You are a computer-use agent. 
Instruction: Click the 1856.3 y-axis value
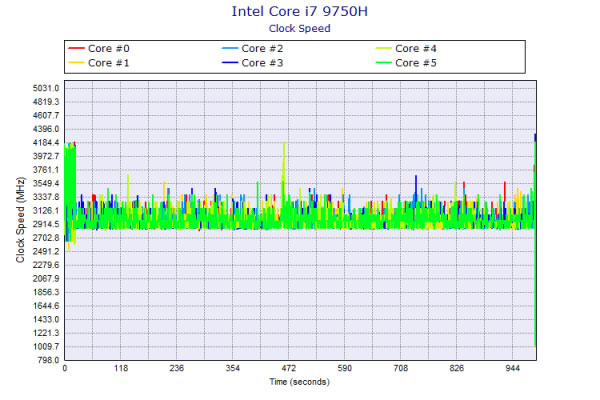(46, 292)
